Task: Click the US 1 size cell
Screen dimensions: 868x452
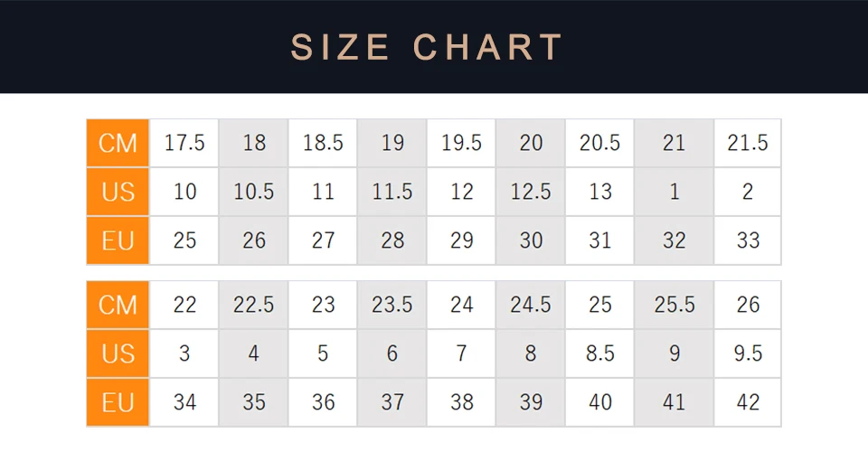Action: point(674,192)
